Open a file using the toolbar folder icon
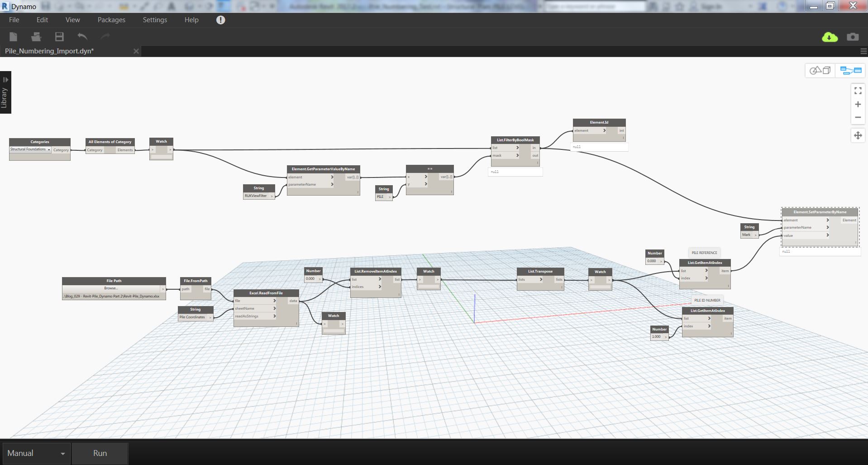Screen dimensions: 868x465 click(36, 37)
